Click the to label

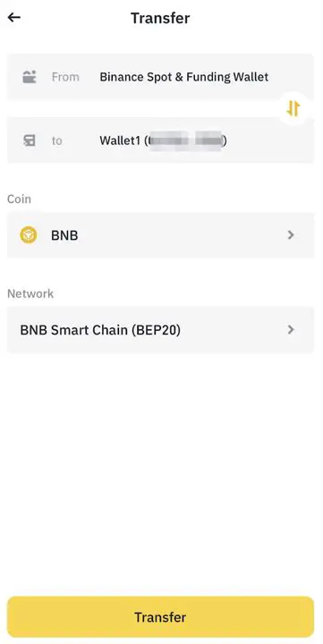pyautogui.click(x=56, y=141)
